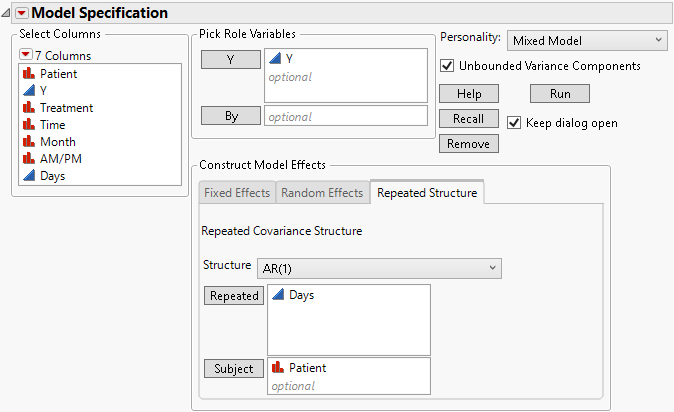Click the Time column nominal icon
Viewport: 674px width, 412px height.
point(28,125)
